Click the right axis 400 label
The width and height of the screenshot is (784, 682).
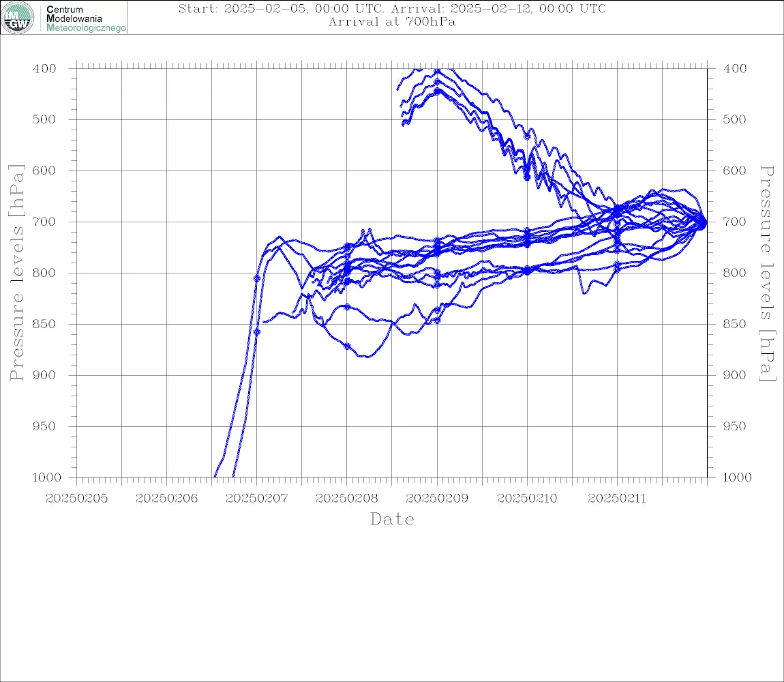pos(734,69)
